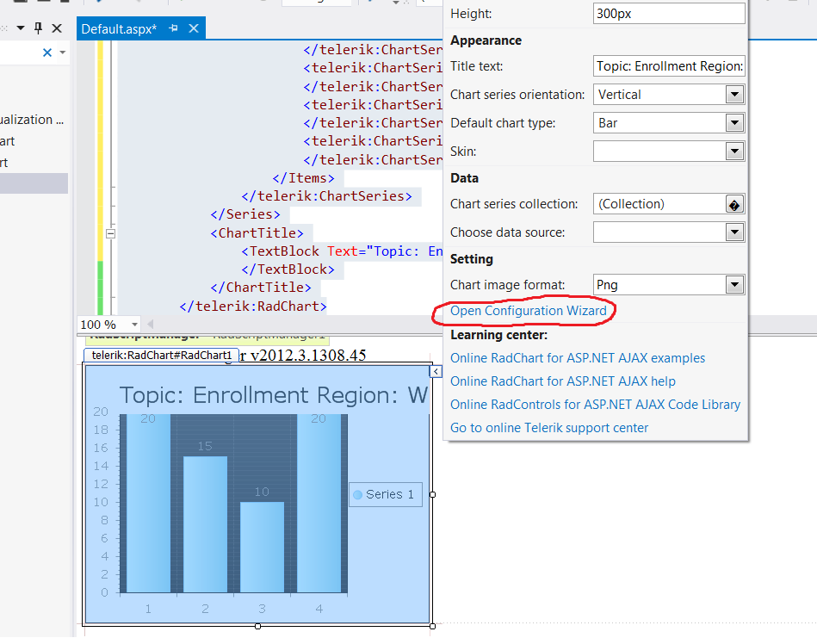
Task: Open the Skin dropdown
Action: coord(734,152)
